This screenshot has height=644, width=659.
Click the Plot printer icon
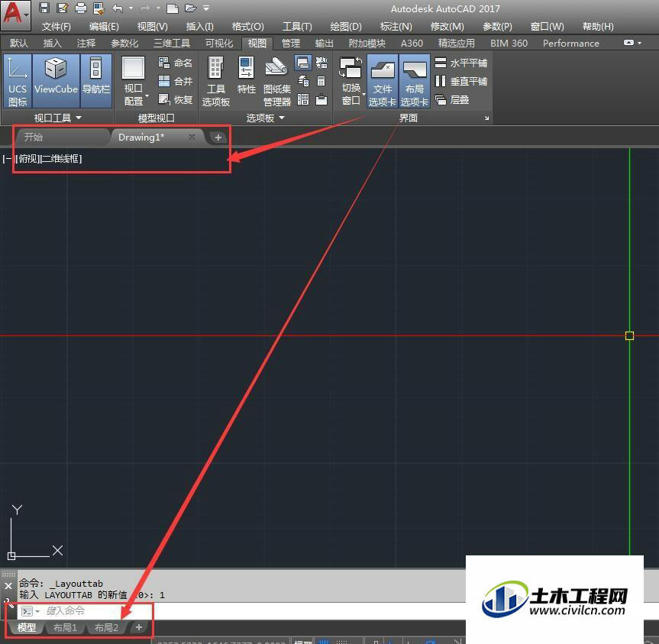point(81,8)
